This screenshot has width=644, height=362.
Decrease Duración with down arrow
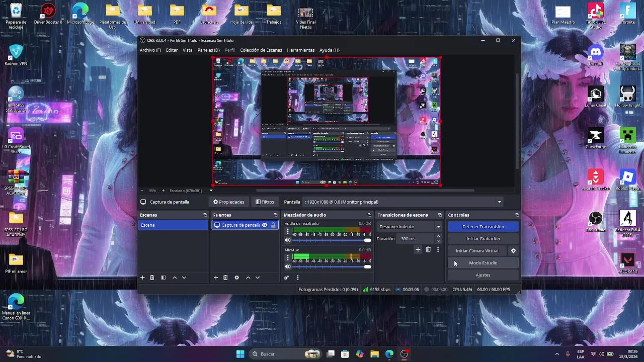[x=438, y=241]
